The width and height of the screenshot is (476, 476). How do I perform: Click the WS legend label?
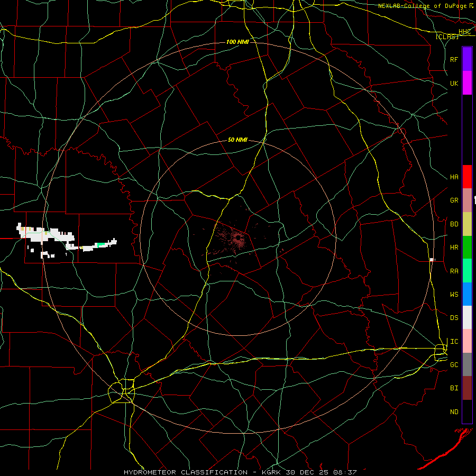(x=454, y=295)
